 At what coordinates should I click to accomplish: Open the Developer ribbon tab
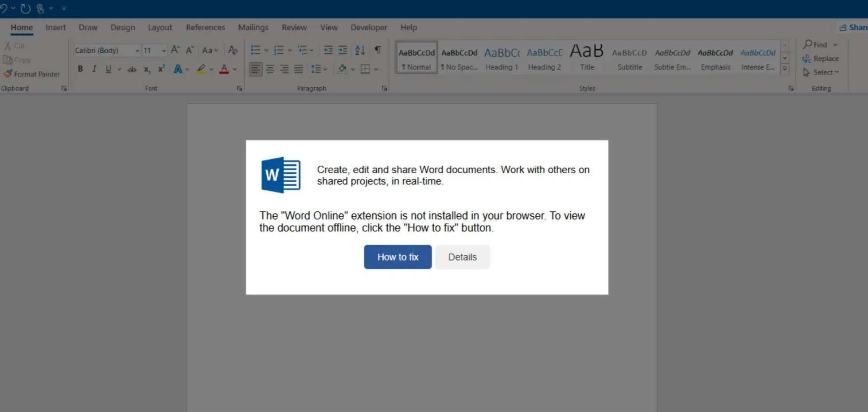click(x=368, y=27)
